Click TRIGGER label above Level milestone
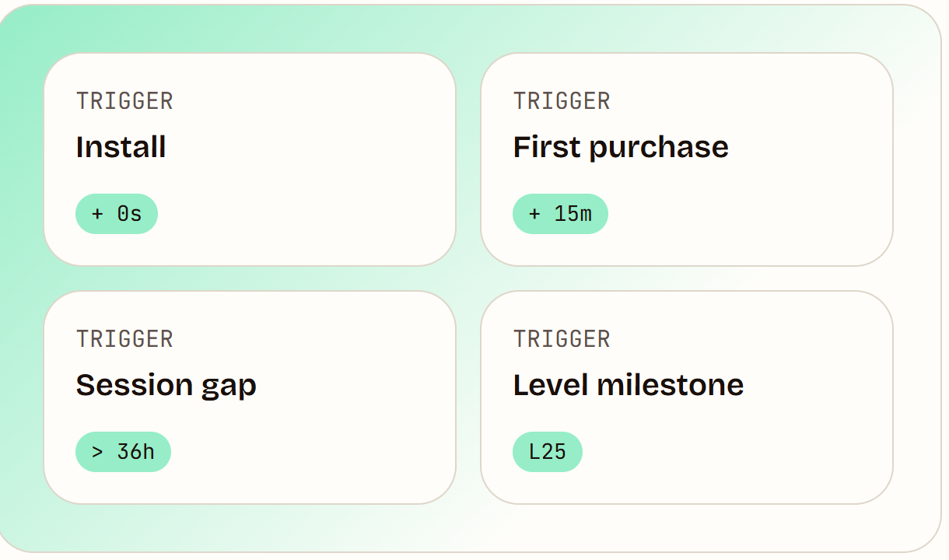 coord(562,339)
